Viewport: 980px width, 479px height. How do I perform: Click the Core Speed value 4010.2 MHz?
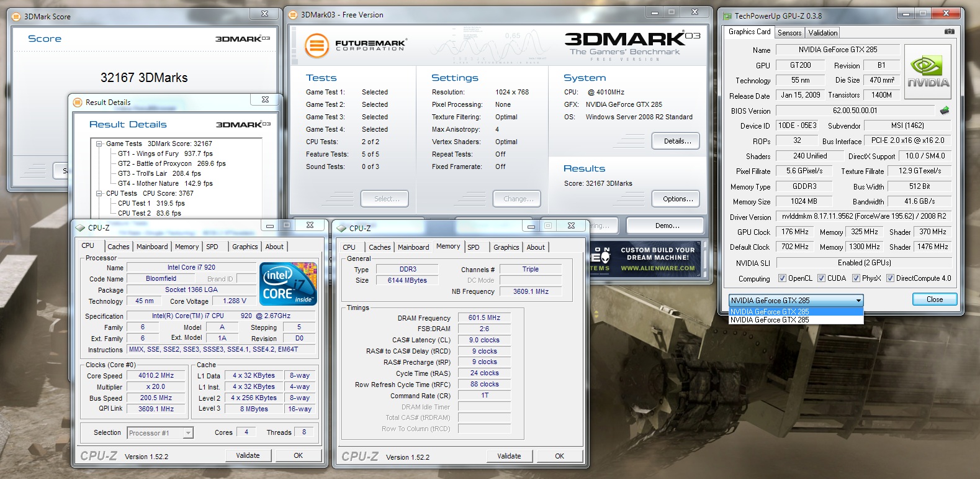(156, 375)
